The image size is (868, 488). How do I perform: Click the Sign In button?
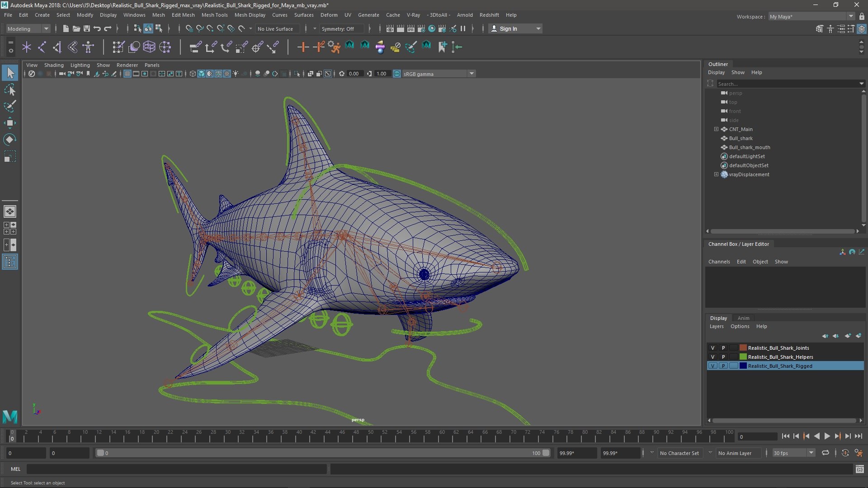[515, 28]
